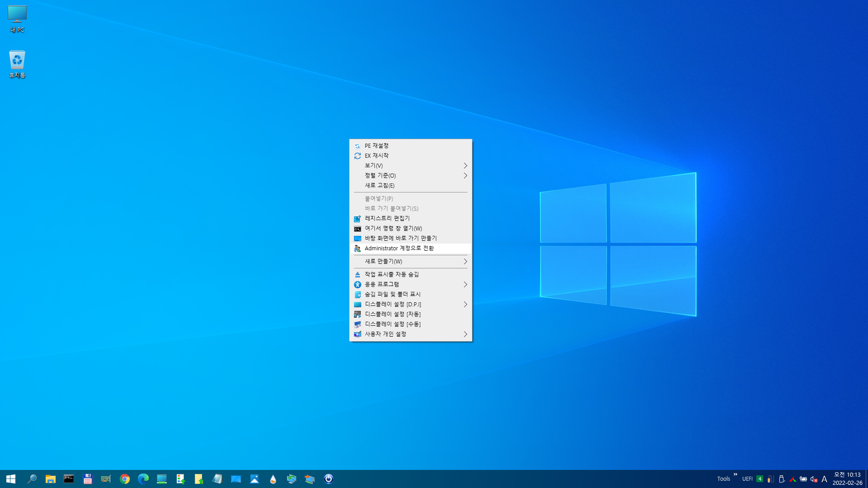Viewport: 868px width, 488px height.
Task: Open the water droplet taskbar icon
Action: (x=273, y=479)
